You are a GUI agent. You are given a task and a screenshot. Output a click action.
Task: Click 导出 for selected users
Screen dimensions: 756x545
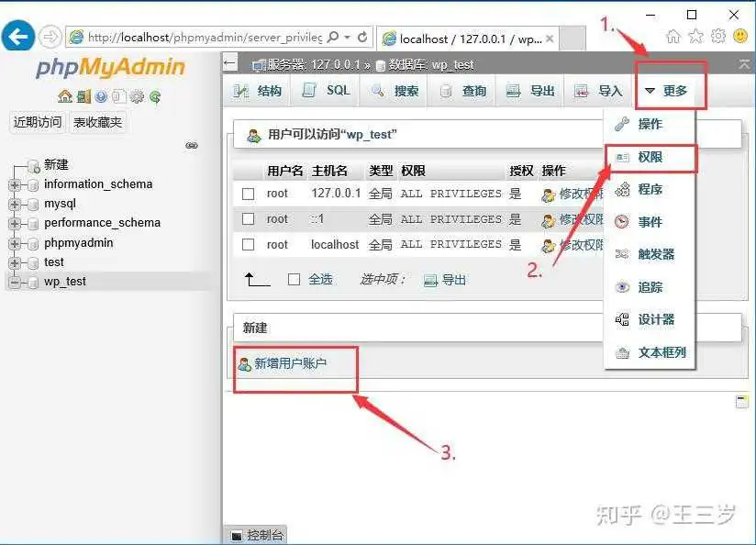[445, 280]
